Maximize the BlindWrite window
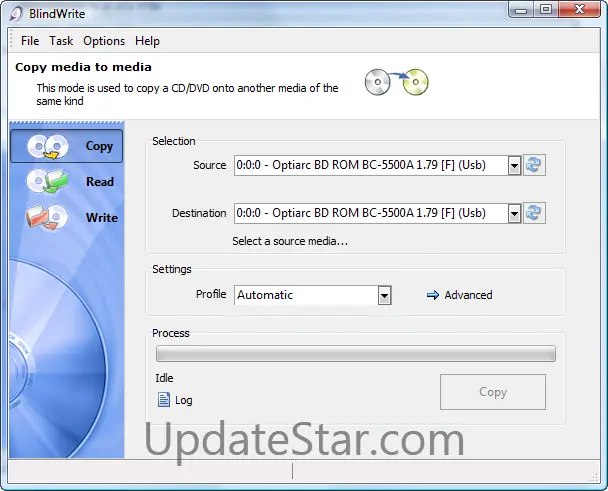The height and width of the screenshot is (491, 608). (x=546, y=10)
